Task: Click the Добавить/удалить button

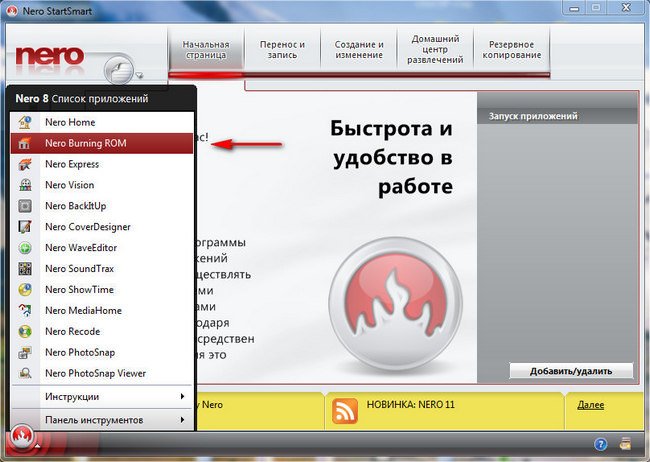Action: (571, 371)
